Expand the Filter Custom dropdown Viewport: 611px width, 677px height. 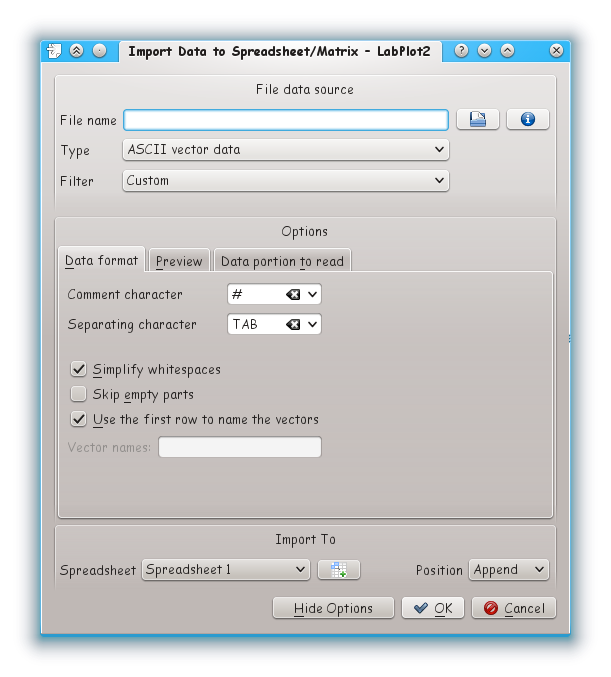click(x=285, y=181)
